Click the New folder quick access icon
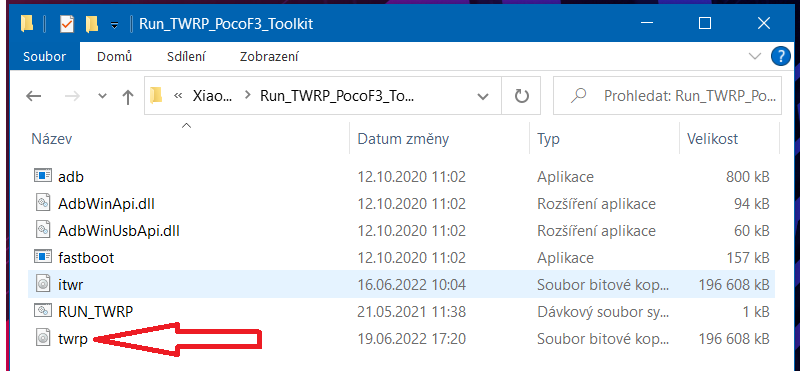 click(92, 24)
